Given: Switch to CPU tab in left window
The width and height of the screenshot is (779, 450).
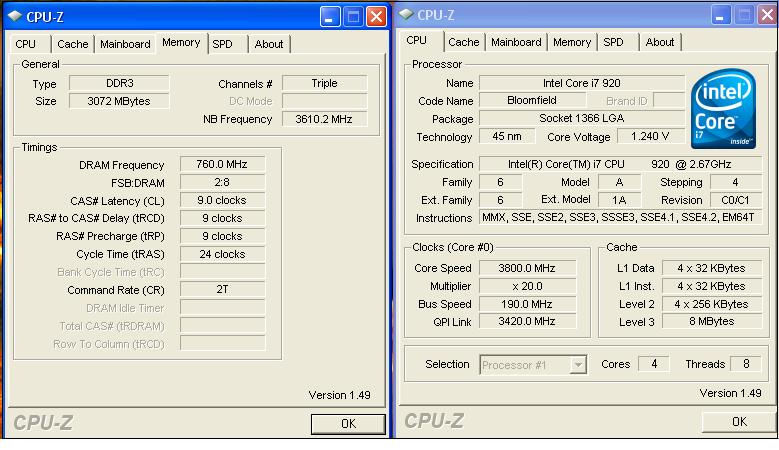Looking at the screenshot, I should 25,44.
